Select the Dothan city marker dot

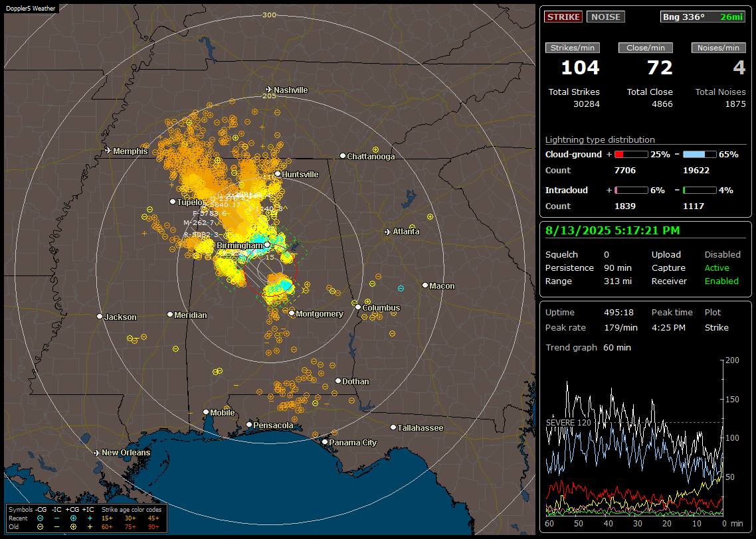pyautogui.click(x=338, y=381)
